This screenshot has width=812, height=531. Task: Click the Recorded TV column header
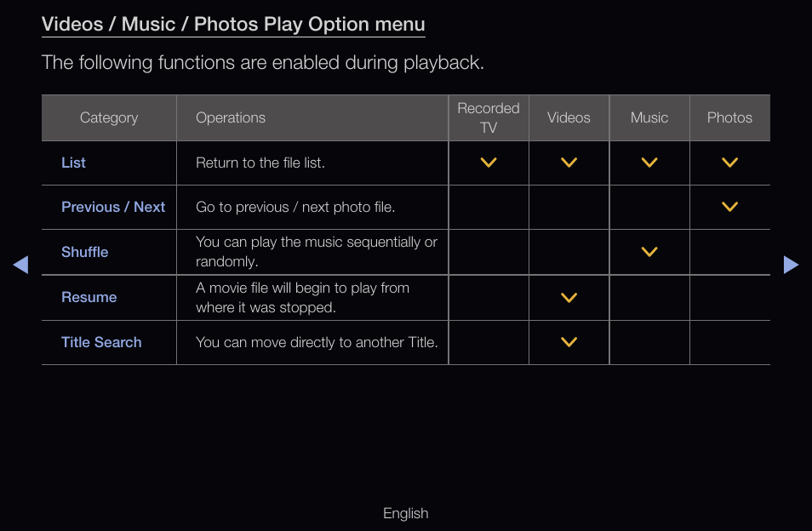pyautogui.click(x=489, y=118)
